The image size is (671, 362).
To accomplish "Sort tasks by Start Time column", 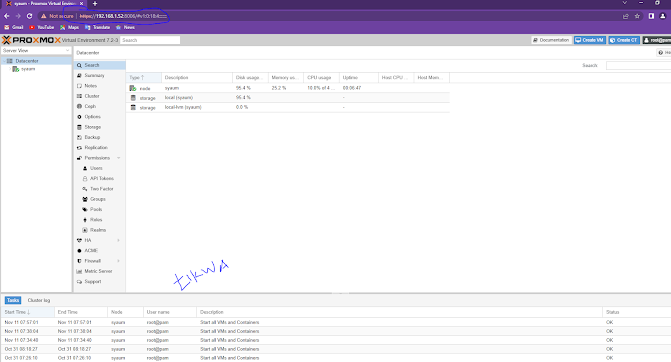I will [28, 312].
